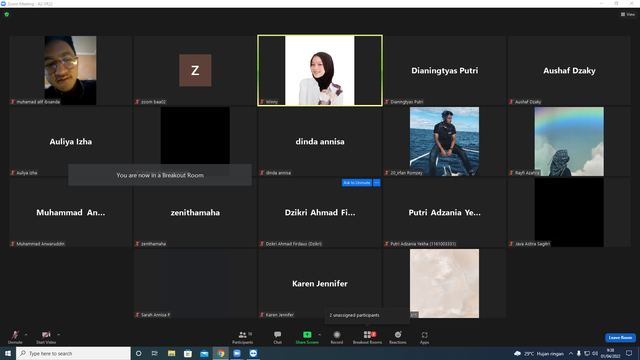Open video options arrow next to Start Video
The width and height of the screenshot is (640, 360).
point(58,335)
